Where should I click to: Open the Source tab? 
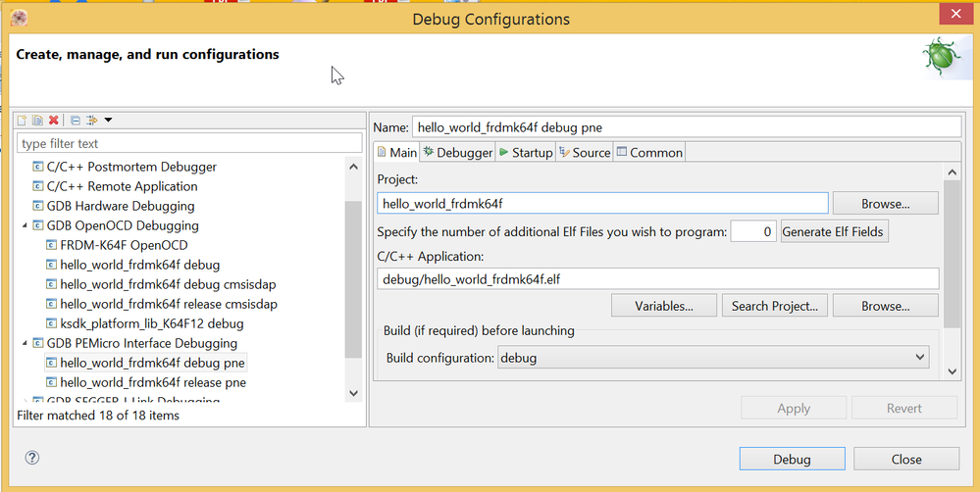[585, 152]
